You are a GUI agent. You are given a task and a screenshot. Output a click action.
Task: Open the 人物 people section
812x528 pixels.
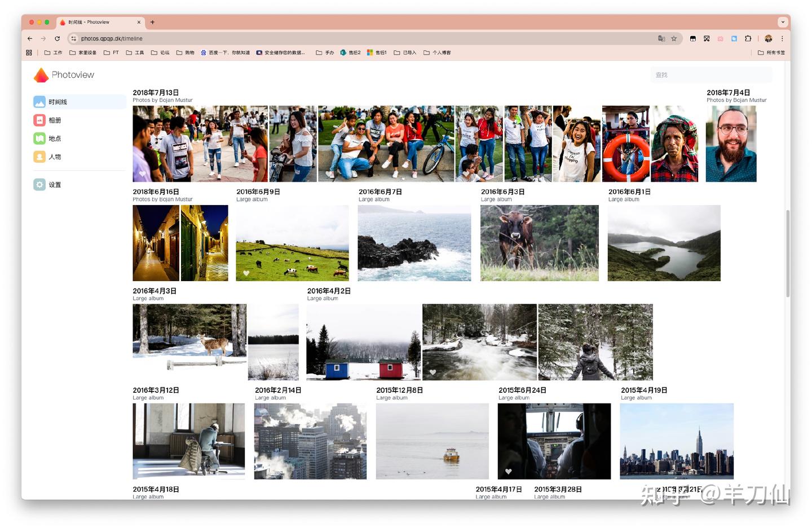pyautogui.click(x=55, y=157)
